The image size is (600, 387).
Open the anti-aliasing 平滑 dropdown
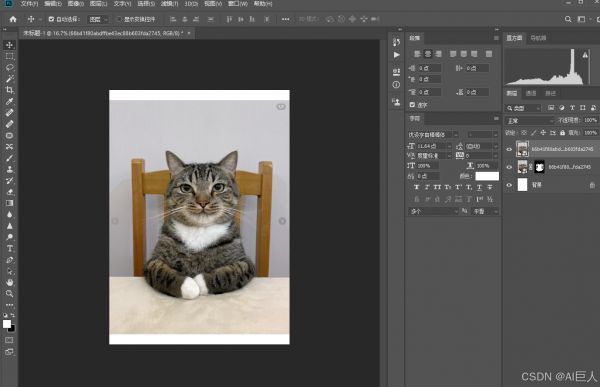[x=485, y=211]
